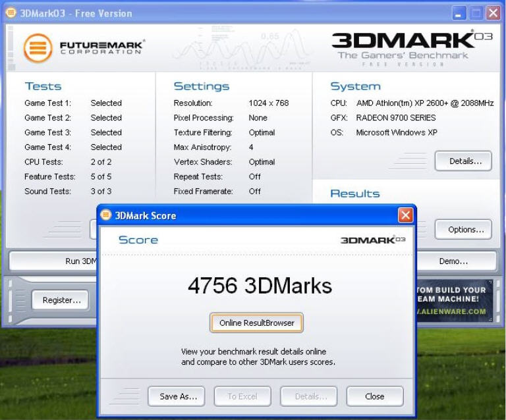Click the 'Tests' section heading
The height and width of the screenshot is (420, 506).
[x=43, y=86]
